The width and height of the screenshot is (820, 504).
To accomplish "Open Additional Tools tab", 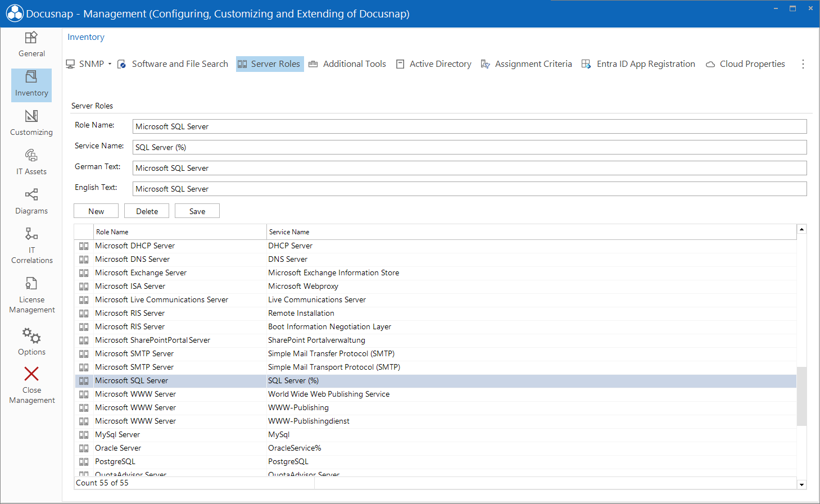I will (347, 64).
